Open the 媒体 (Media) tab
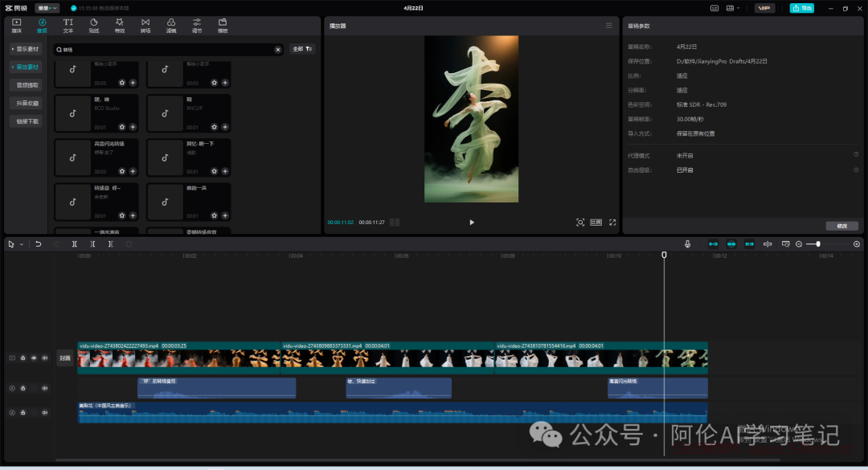The height and width of the screenshot is (470, 868). [x=17, y=26]
